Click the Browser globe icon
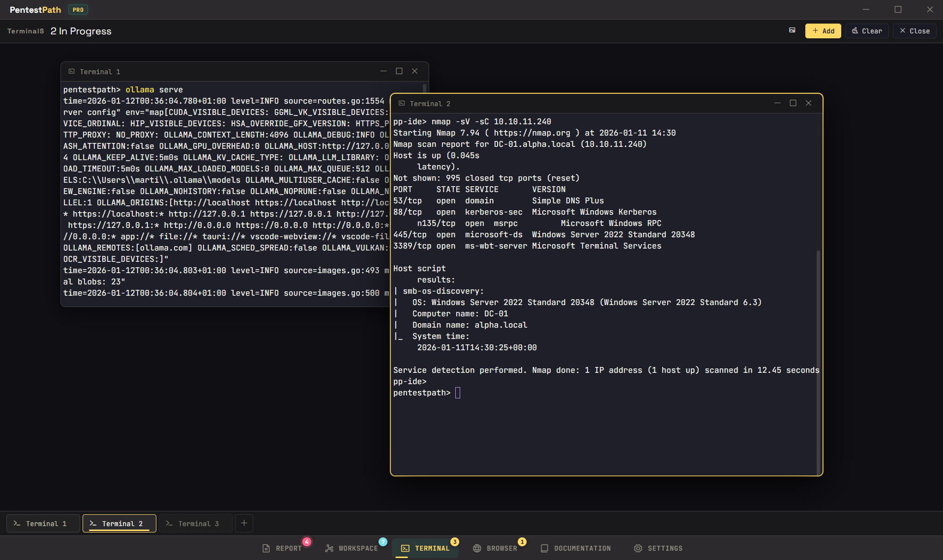943x560 pixels. 477,548
